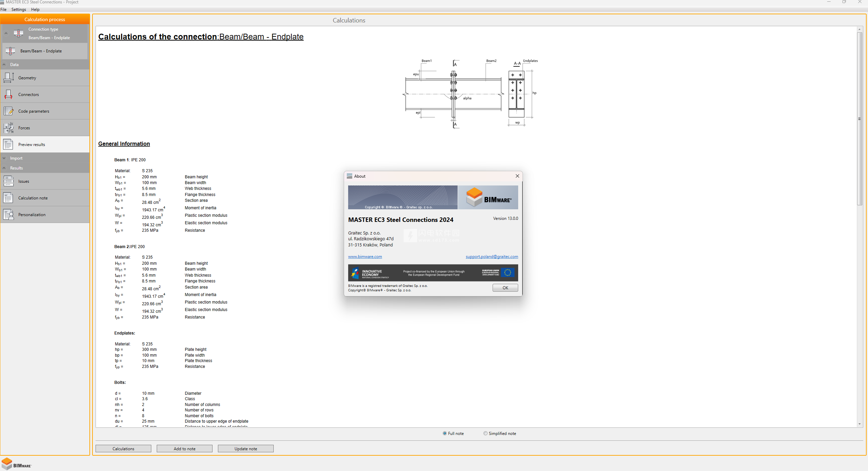Screen dimensions: 868x471
Task: Click the Issues icon
Action: (x=8, y=181)
